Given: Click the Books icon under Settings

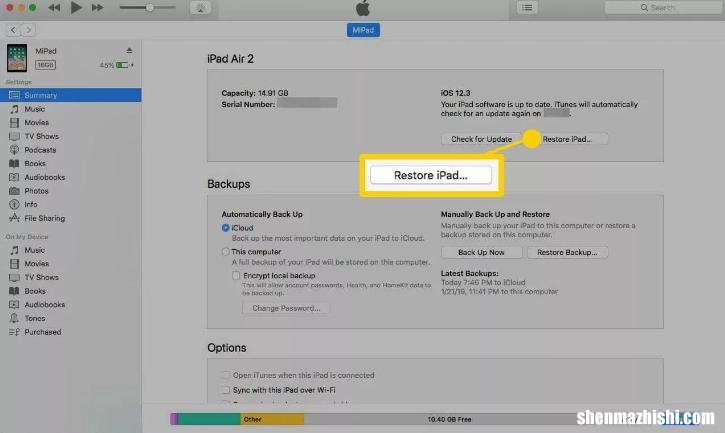Looking at the screenshot, I should pyautogui.click(x=14, y=163).
